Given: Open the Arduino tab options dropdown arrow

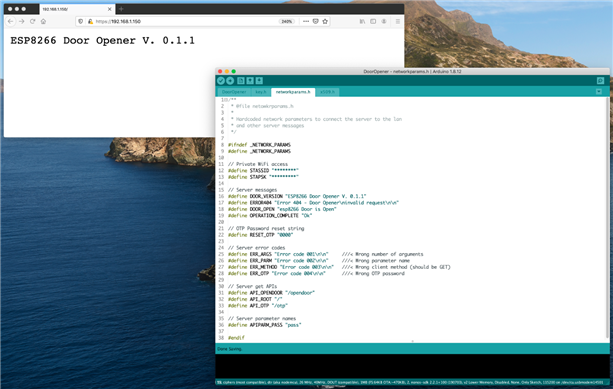Looking at the screenshot, I should (x=599, y=91).
